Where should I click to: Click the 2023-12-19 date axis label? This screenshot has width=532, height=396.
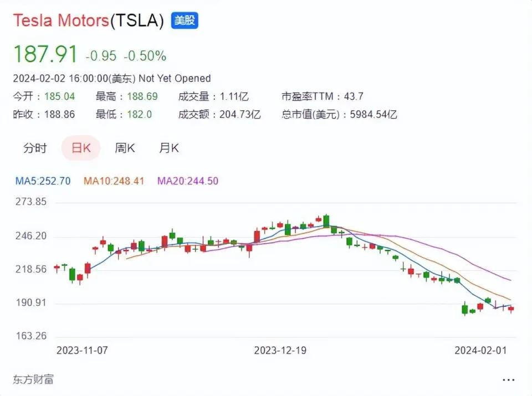280,351
